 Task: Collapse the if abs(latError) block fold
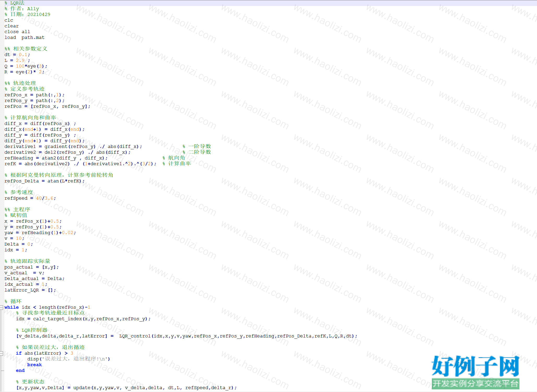pos(2,353)
